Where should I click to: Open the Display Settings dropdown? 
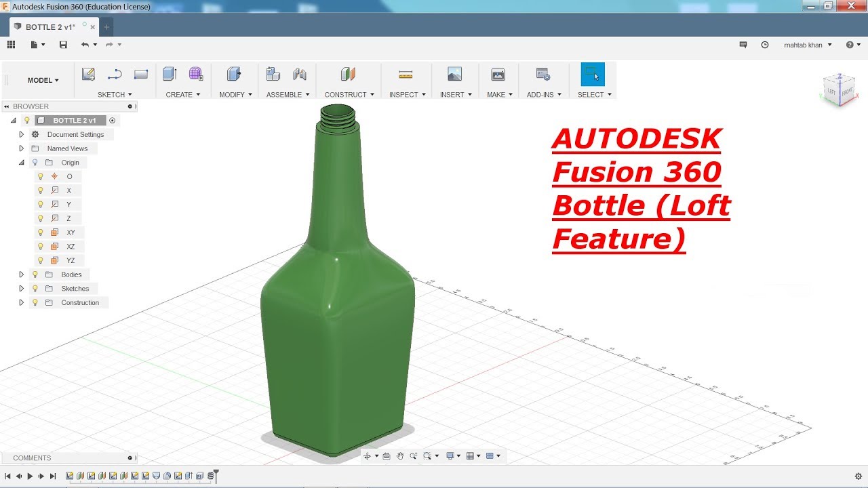click(452, 456)
